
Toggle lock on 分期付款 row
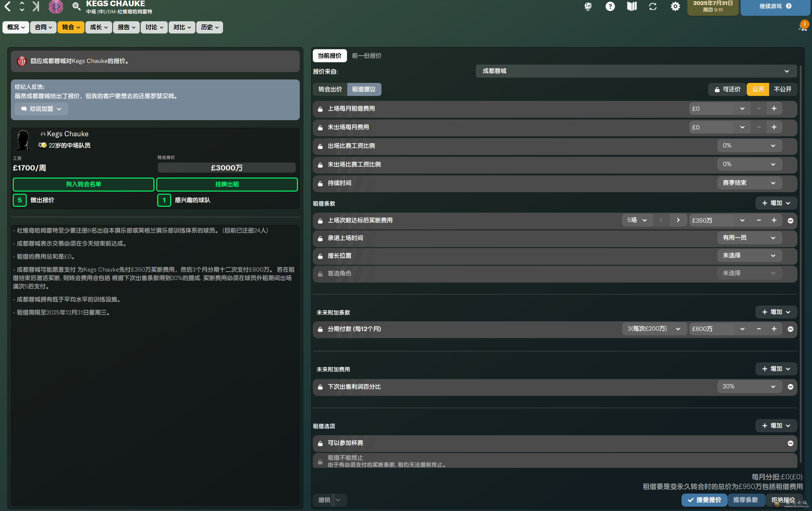(x=320, y=329)
